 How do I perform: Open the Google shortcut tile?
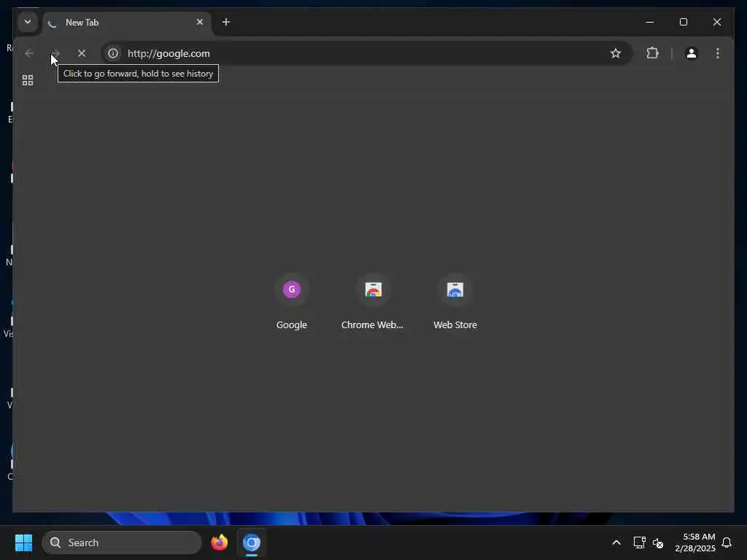click(292, 303)
